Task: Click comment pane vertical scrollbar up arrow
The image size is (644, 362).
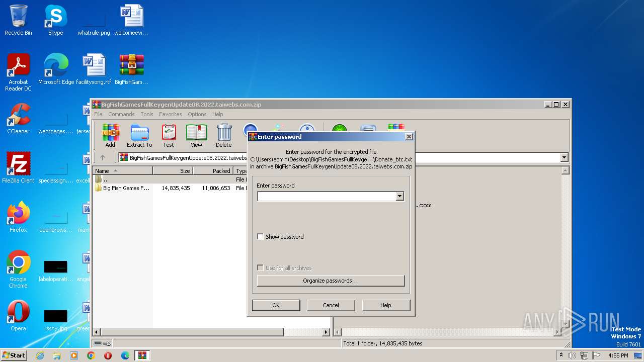Action: point(565,171)
